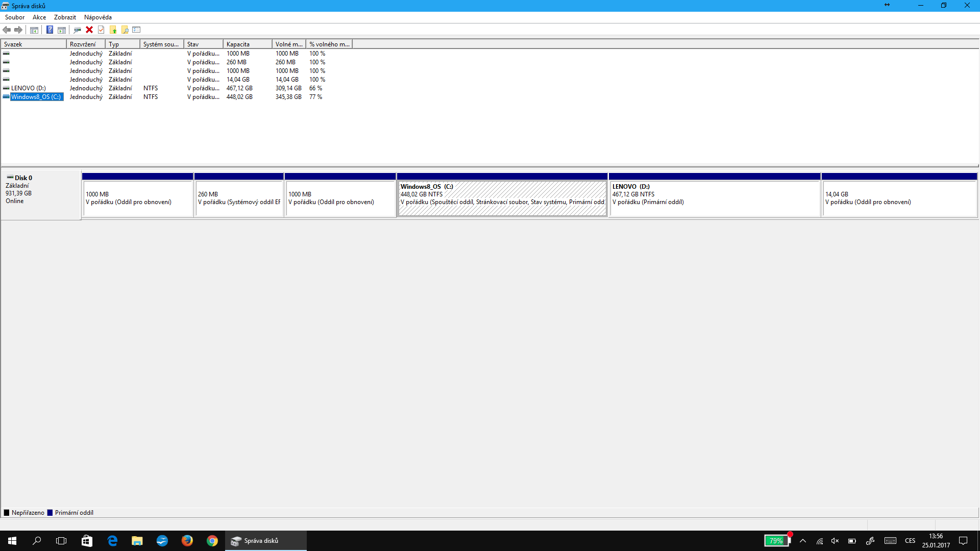The image size is (980, 551).
Task: Click the blue Help question mark icon
Action: (x=50, y=30)
